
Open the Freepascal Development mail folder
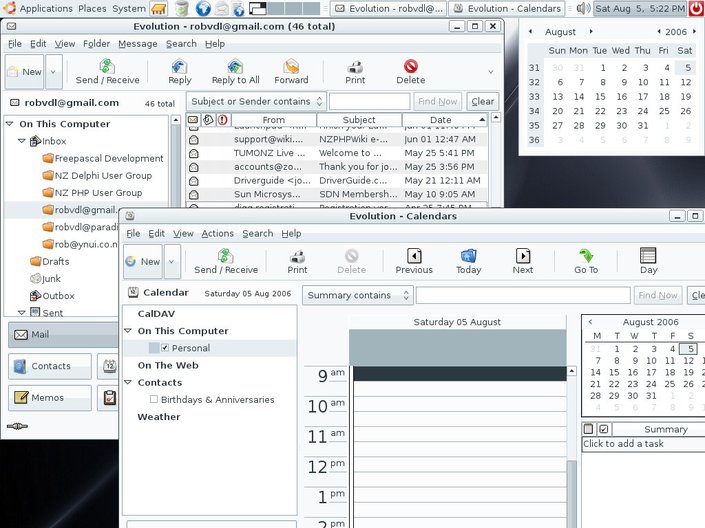[103, 158]
